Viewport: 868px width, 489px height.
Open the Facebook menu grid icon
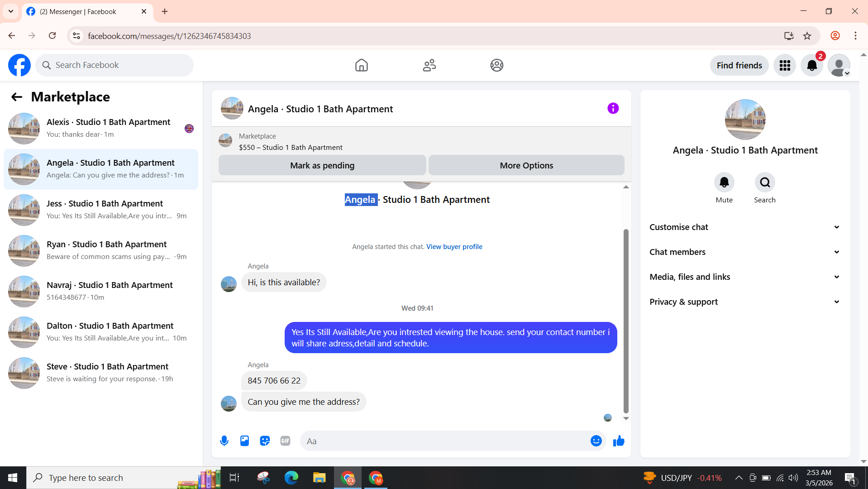(785, 66)
